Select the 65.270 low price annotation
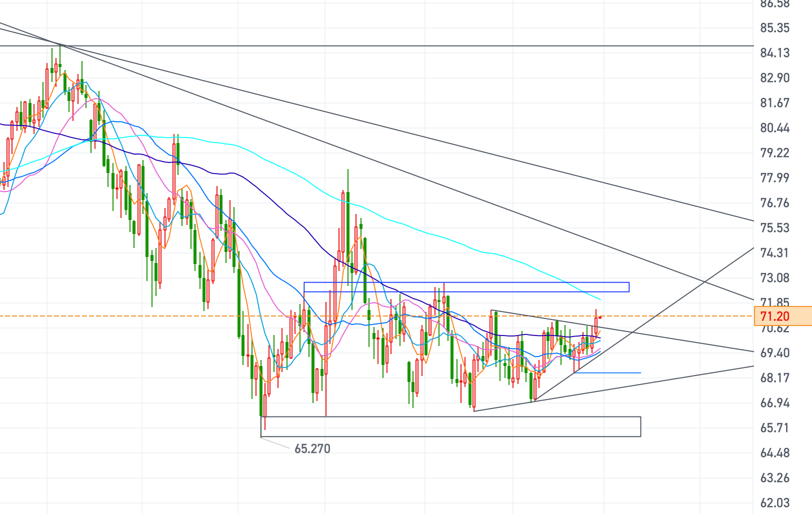The image size is (812, 514). point(312,448)
